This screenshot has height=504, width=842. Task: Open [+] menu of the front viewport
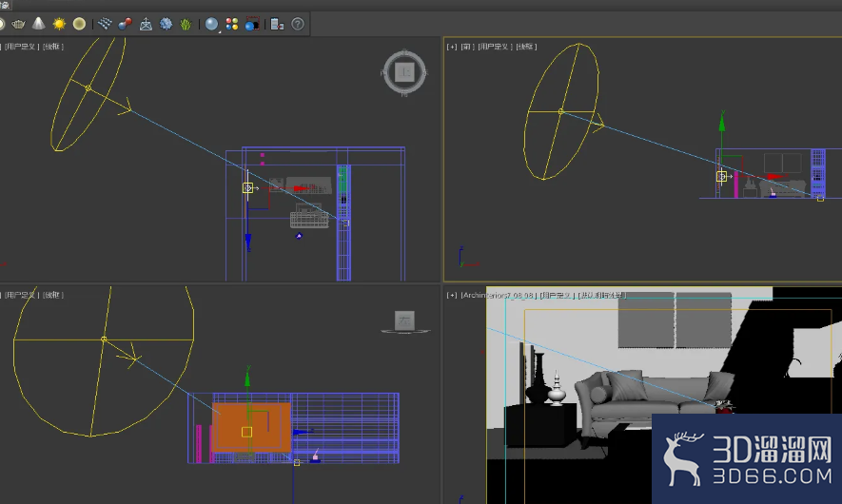click(x=452, y=47)
